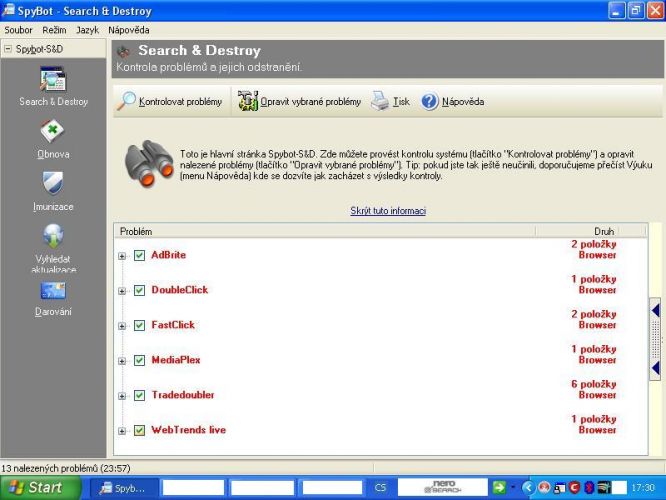Uncheck the FastClick checkbox
666x500 pixels.
[139, 325]
